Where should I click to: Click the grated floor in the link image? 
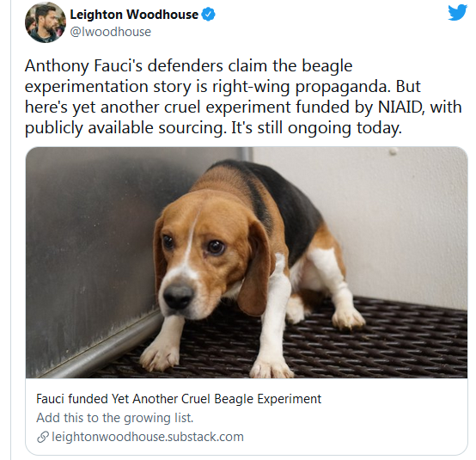click(364, 349)
